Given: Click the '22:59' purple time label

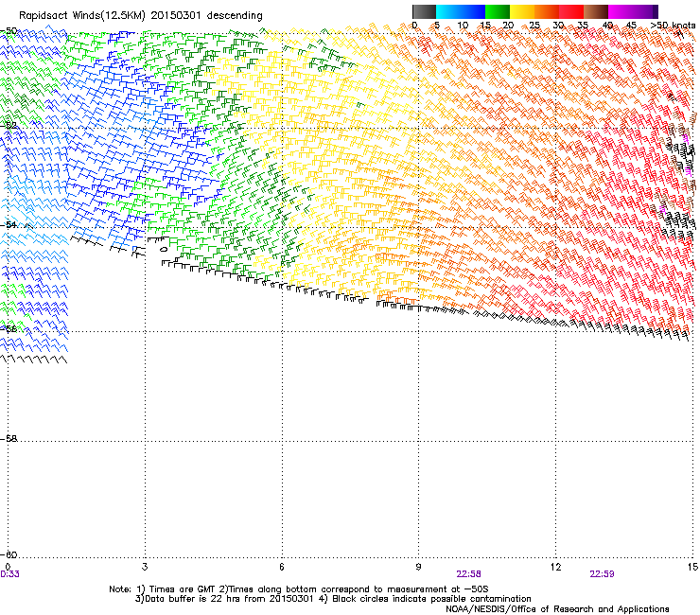Looking at the screenshot, I should (602, 574).
